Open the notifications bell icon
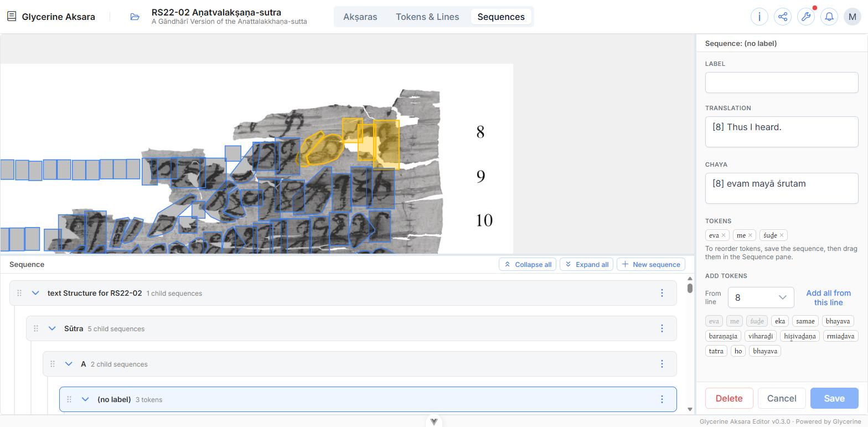Screen dimensions: 868x427 click(x=829, y=17)
